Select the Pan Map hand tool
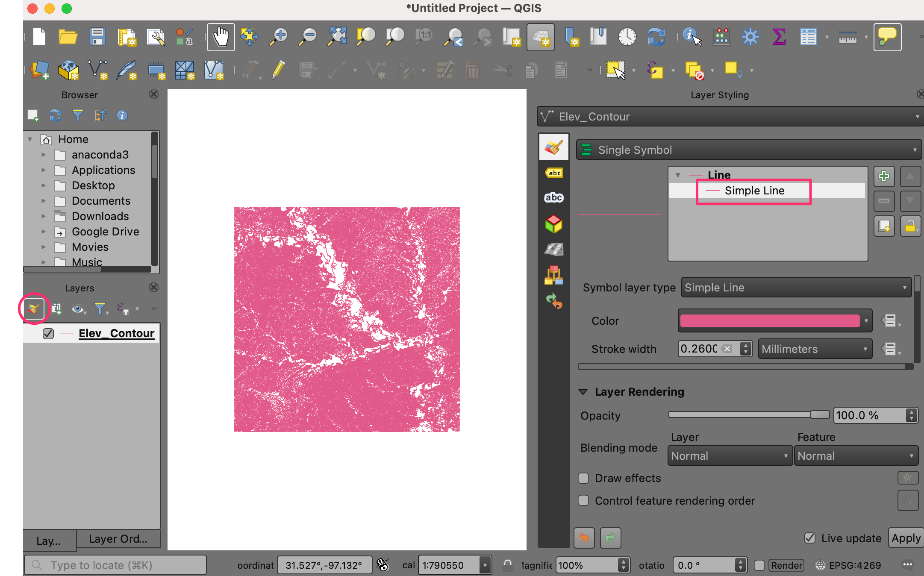This screenshot has width=924, height=576. click(221, 37)
